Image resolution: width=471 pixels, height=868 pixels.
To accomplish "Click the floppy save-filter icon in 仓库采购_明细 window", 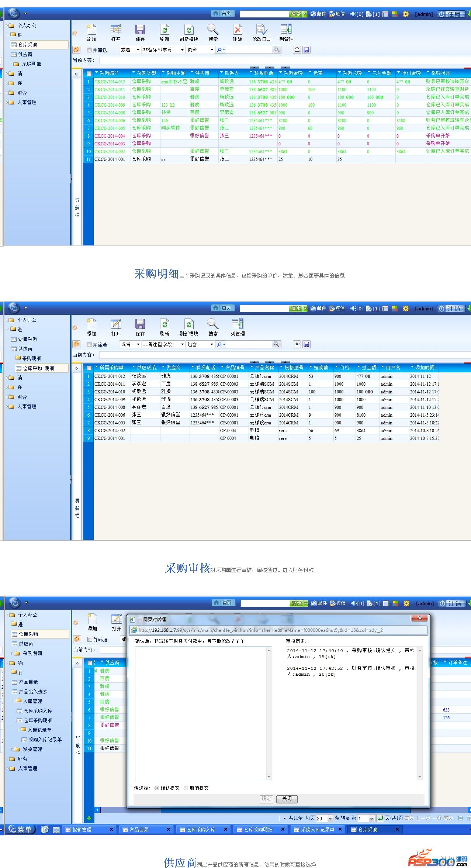I will tap(307, 344).
